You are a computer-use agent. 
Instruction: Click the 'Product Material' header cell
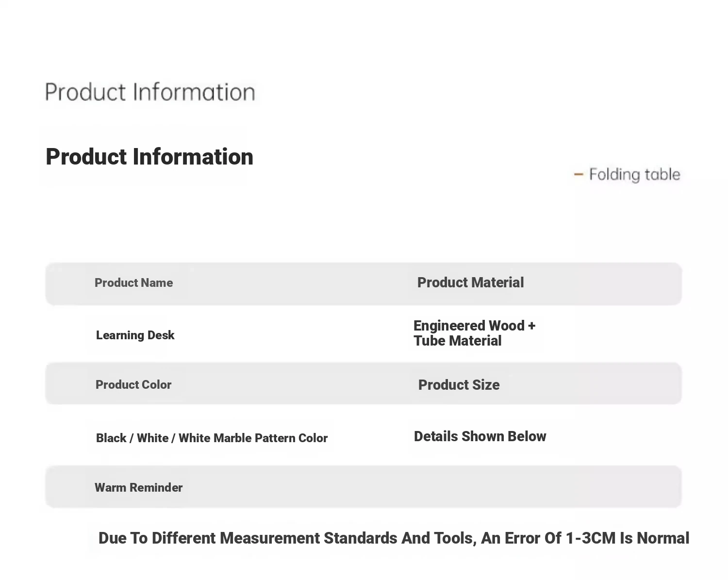[x=470, y=282]
